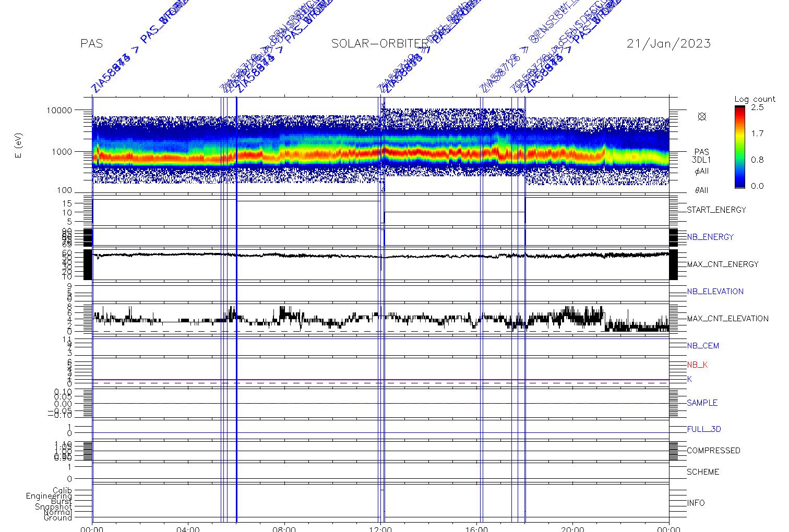Click the 20:00 time axis label
789x532 pixels.
click(572, 528)
